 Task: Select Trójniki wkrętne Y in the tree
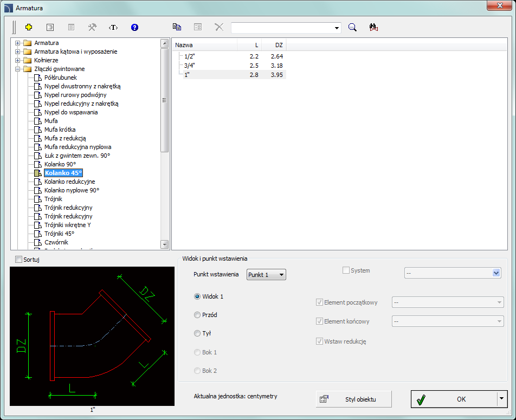(67, 225)
